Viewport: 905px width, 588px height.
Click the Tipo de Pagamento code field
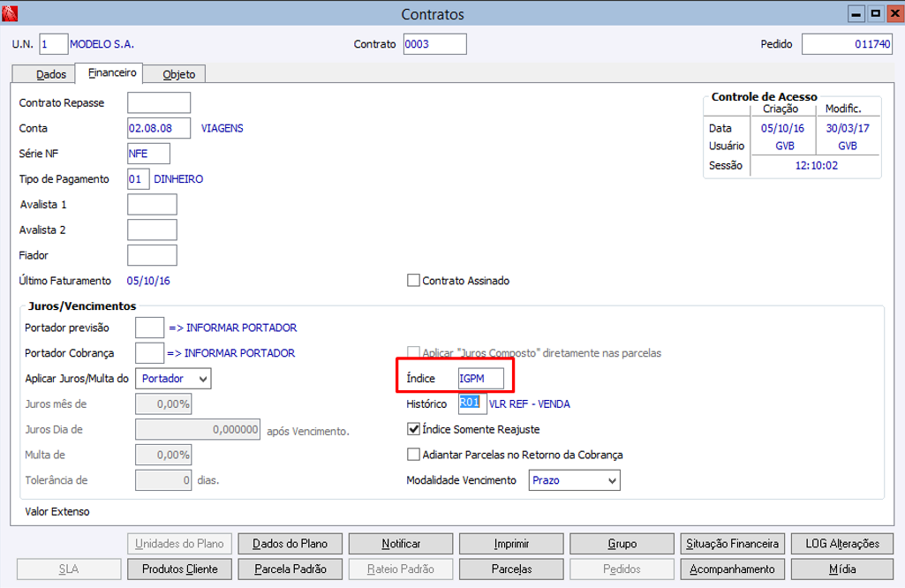coord(139,179)
